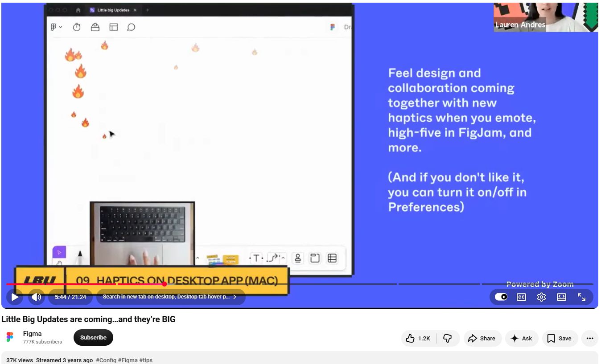Click the sticky notes in FigJam toolbar
Image resolution: width=601 pixels, height=364 pixels.
click(x=222, y=259)
